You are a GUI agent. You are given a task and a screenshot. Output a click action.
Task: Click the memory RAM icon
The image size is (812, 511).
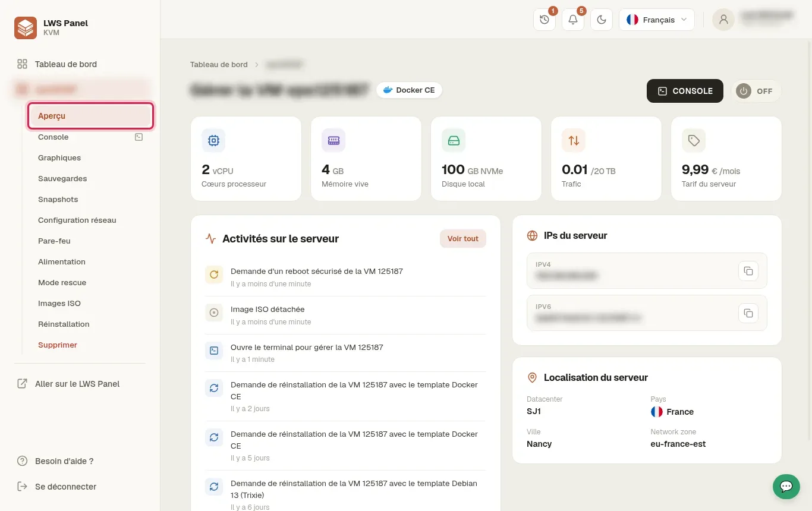click(333, 140)
